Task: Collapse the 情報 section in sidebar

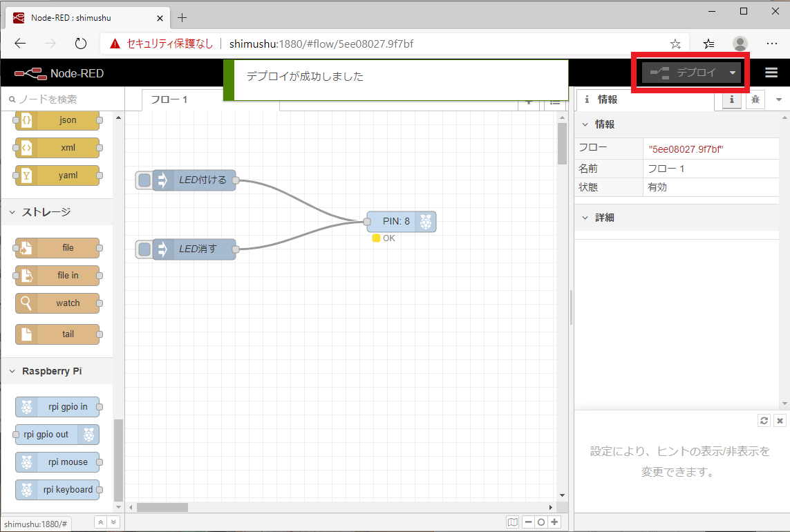Action: point(677,124)
